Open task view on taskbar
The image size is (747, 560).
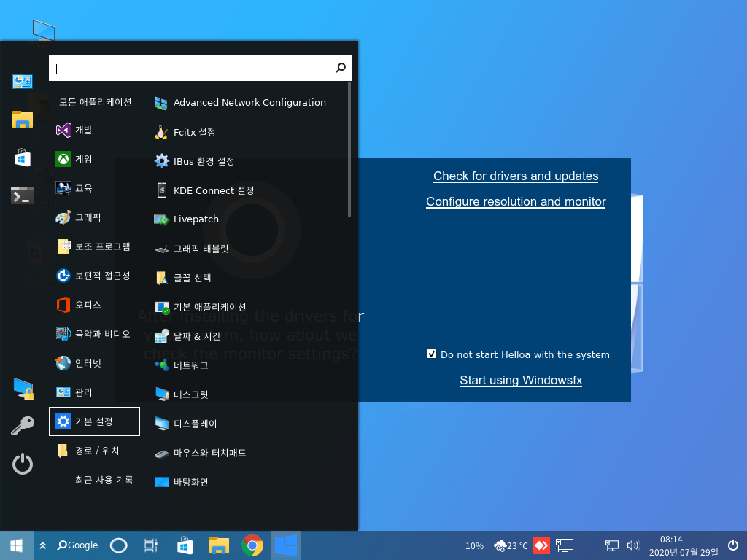coord(150,545)
